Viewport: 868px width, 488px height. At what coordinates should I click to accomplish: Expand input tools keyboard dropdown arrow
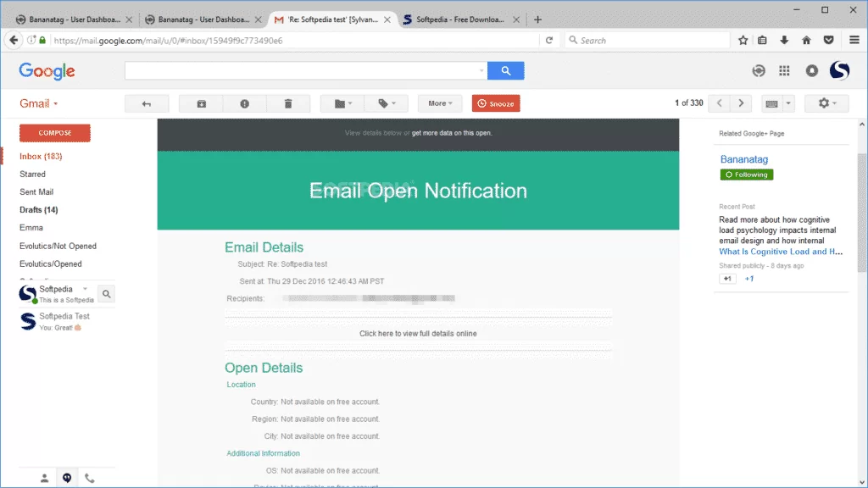click(788, 103)
